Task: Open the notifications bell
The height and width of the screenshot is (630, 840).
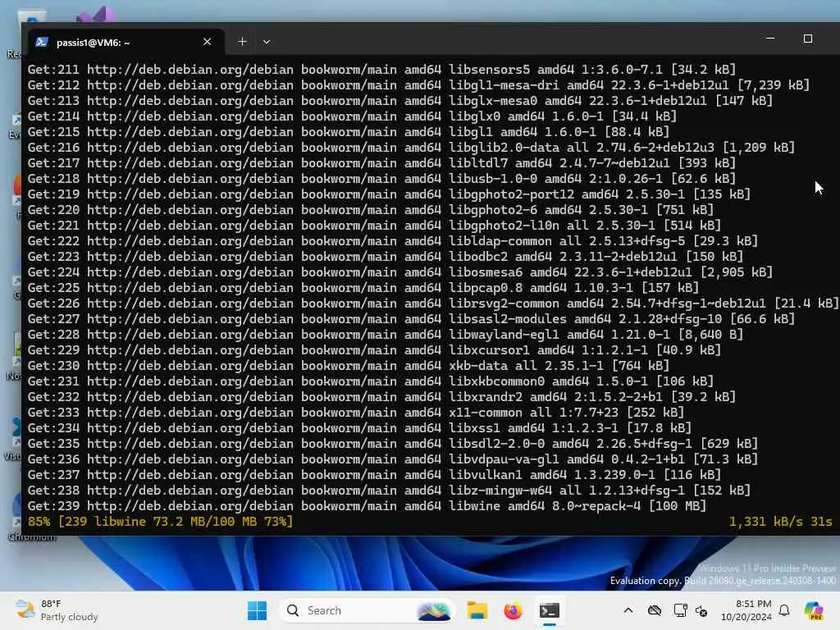Action: click(784, 610)
